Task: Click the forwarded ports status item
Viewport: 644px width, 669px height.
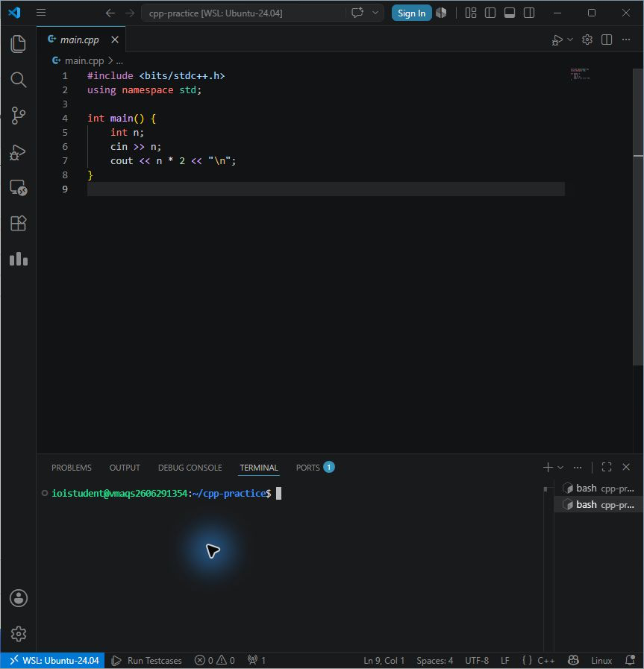Action: tap(257, 661)
